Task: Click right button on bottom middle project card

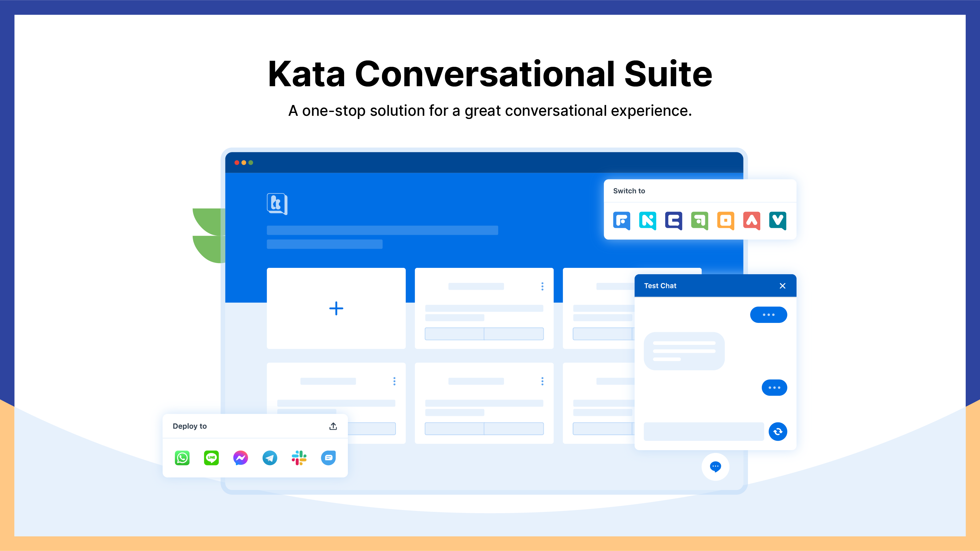Action: click(x=514, y=429)
